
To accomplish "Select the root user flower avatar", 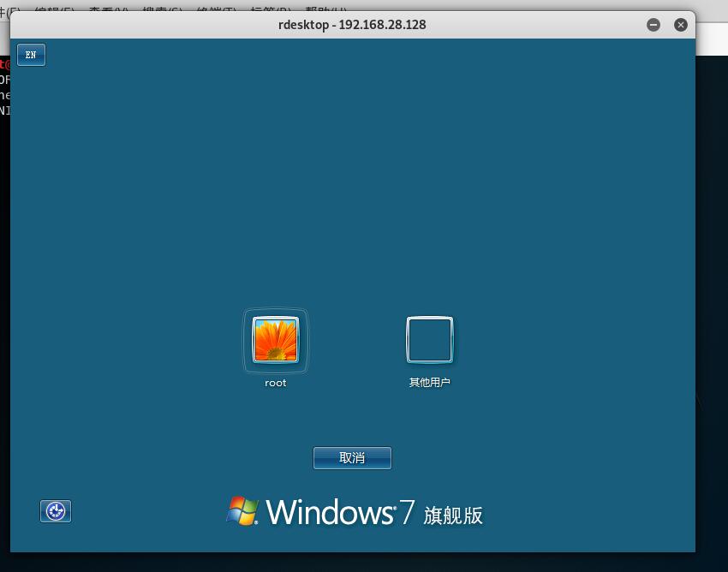I will (x=275, y=340).
